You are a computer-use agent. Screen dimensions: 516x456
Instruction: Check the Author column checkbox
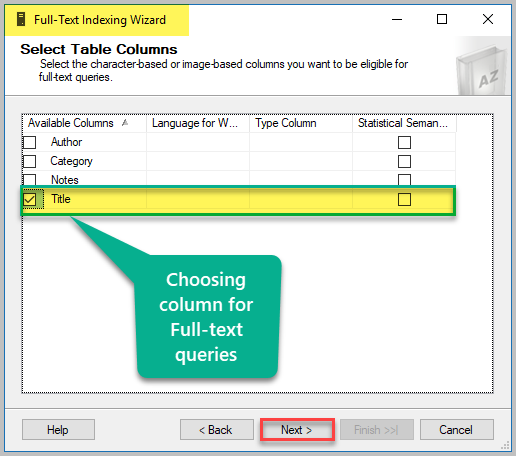coord(30,142)
